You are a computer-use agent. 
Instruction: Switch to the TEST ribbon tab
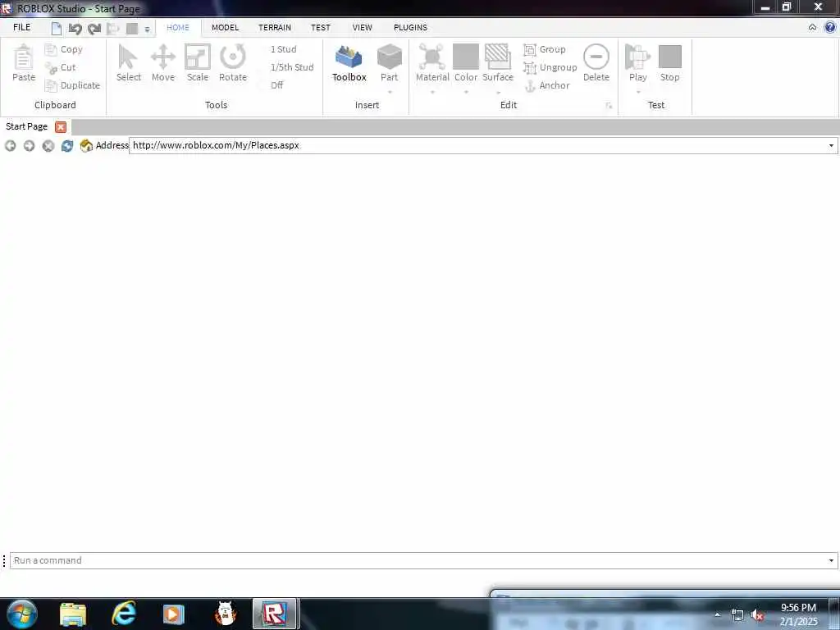click(321, 27)
